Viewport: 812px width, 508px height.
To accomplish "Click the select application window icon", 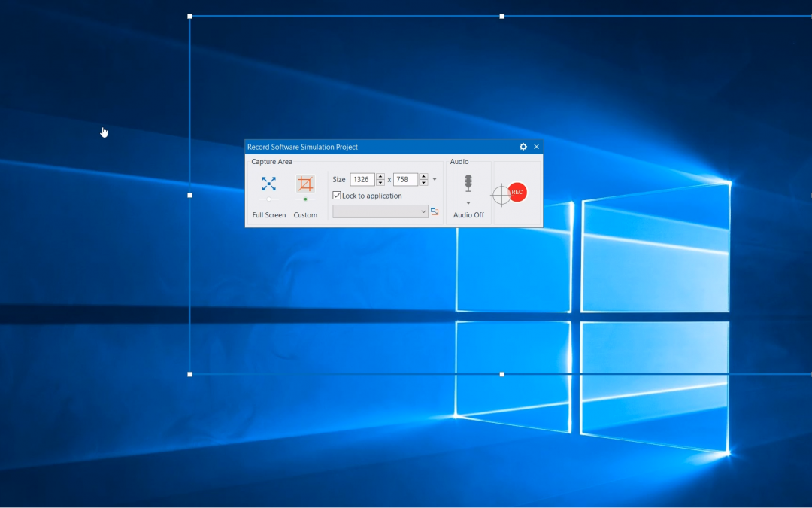I will [x=435, y=211].
